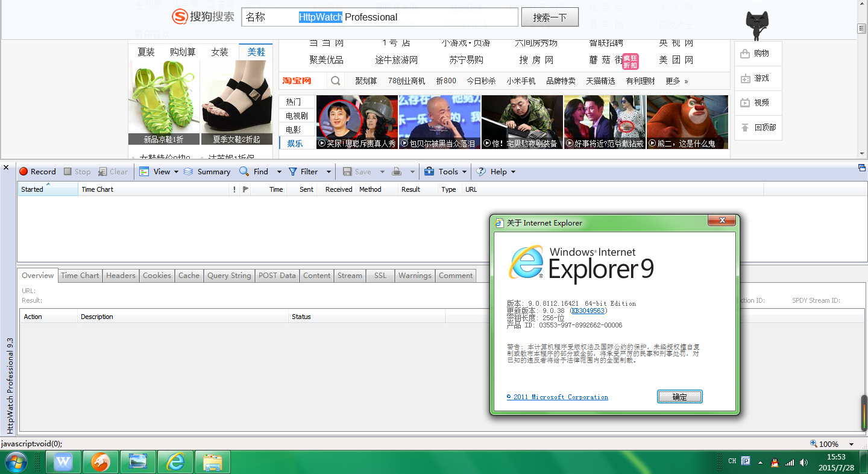Switch to the Cookies tab
This screenshot has width=868, height=474.
(157, 276)
